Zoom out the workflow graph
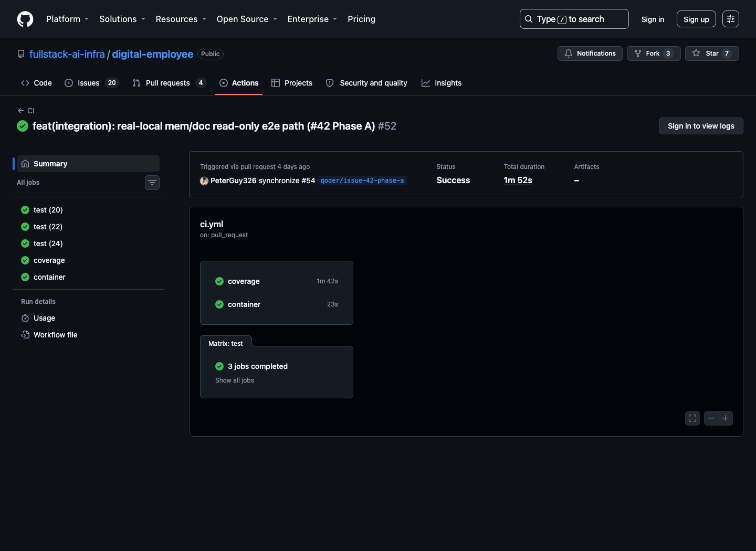The image size is (756, 551). (x=711, y=418)
